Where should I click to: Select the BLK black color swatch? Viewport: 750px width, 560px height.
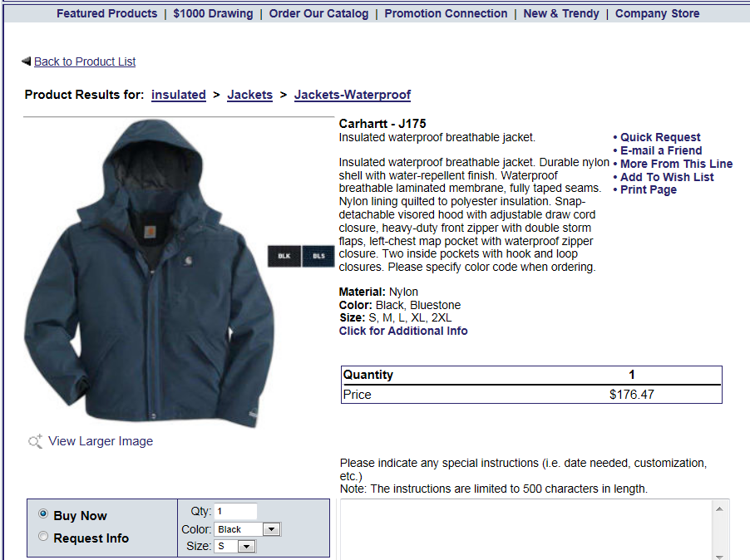[x=284, y=256]
